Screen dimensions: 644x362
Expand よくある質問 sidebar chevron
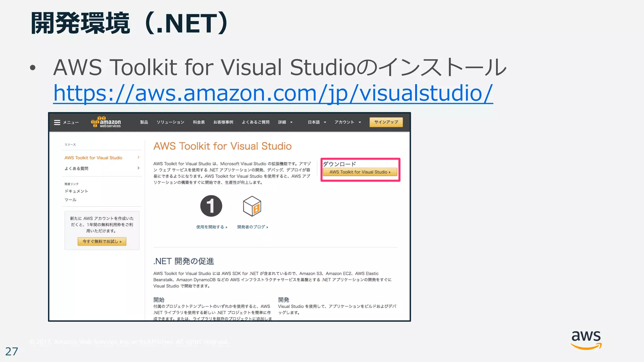point(138,168)
